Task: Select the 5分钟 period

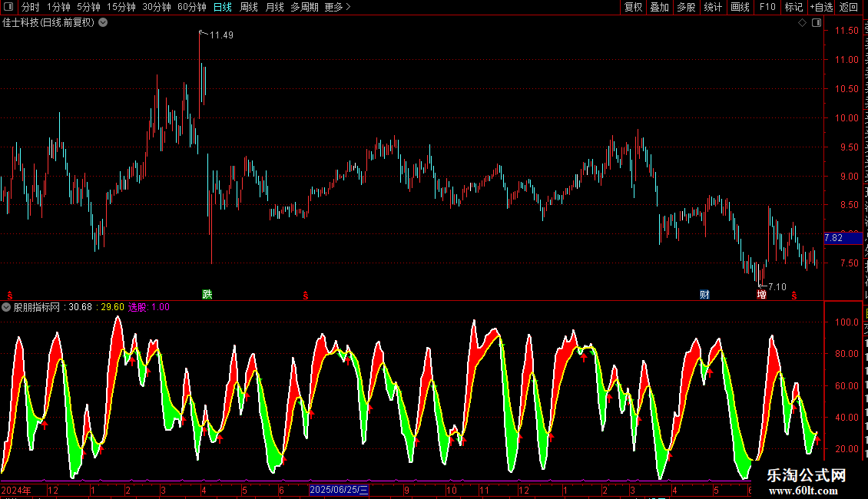Action: (x=88, y=7)
